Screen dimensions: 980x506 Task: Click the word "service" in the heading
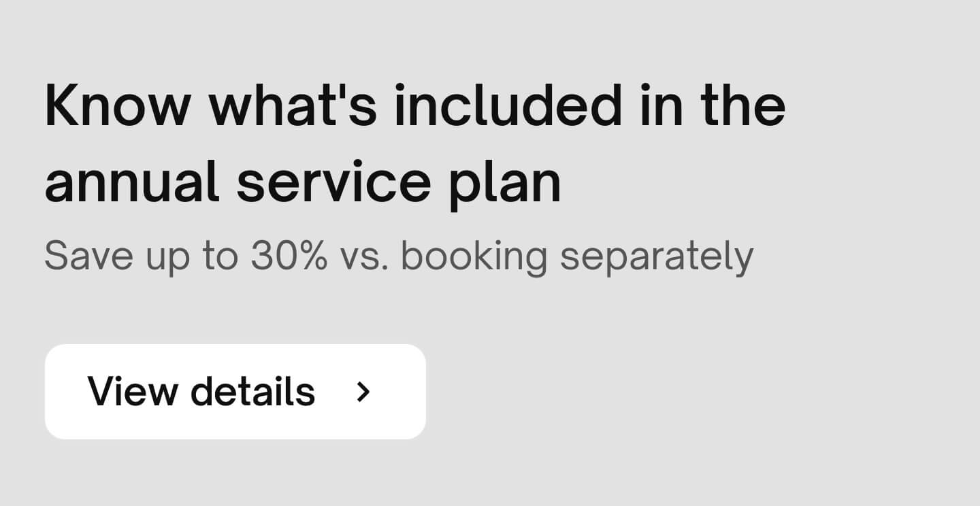coord(333,182)
